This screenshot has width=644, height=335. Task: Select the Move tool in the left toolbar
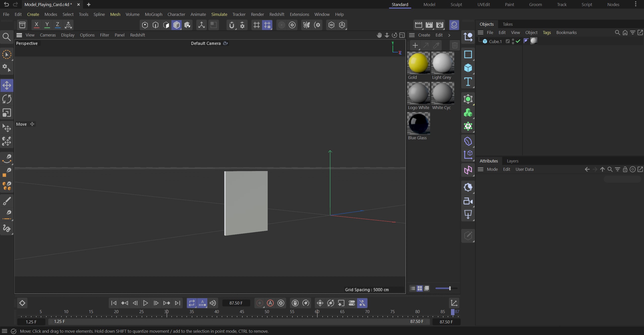point(7,85)
